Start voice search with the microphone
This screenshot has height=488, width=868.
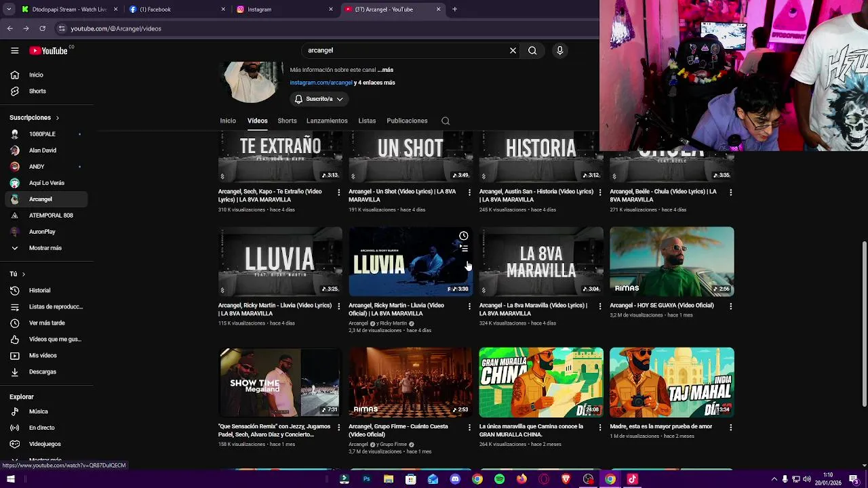pyautogui.click(x=559, y=50)
